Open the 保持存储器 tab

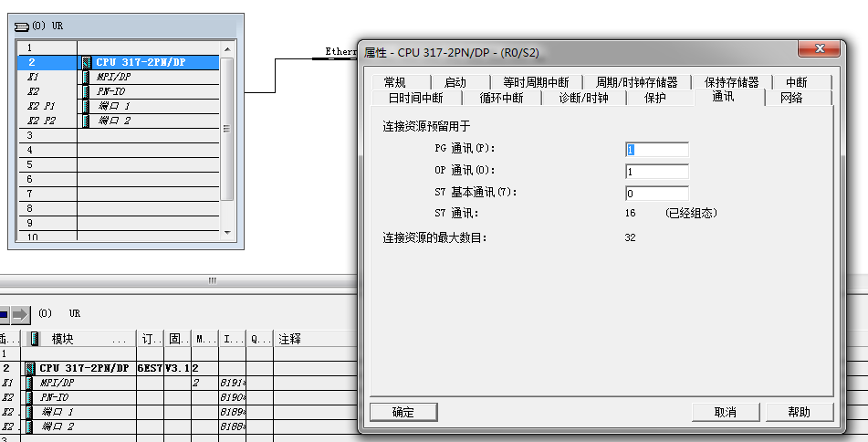click(x=731, y=82)
